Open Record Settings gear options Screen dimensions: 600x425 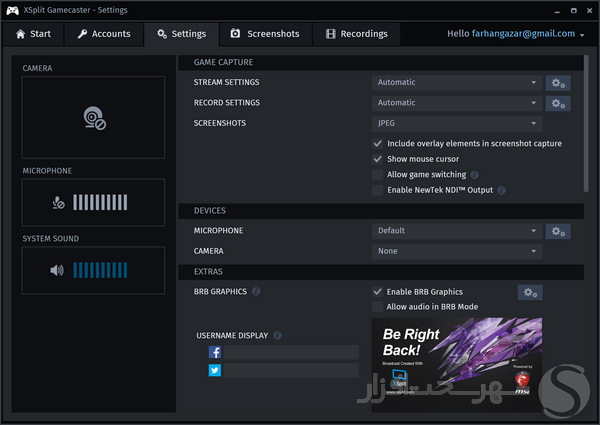(558, 103)
